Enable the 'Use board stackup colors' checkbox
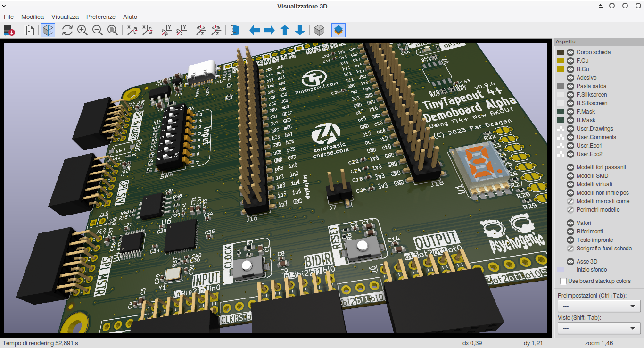Screen dimensions: 644x348 click(563, 281)
